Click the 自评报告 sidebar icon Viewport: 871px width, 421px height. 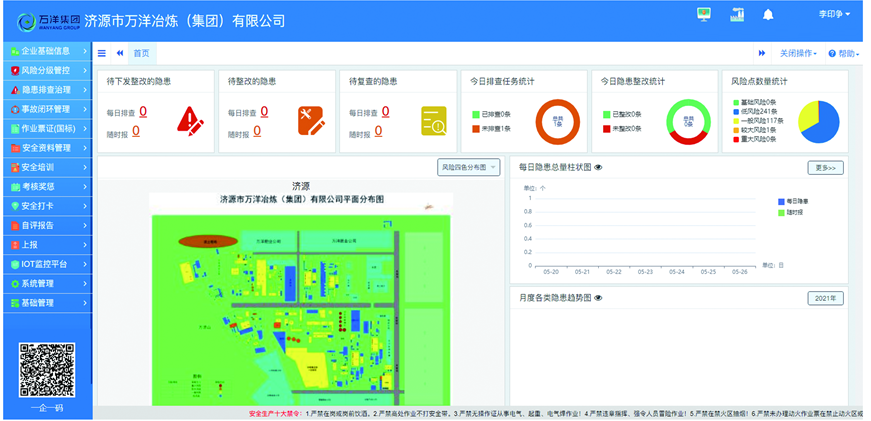point(15,225)
